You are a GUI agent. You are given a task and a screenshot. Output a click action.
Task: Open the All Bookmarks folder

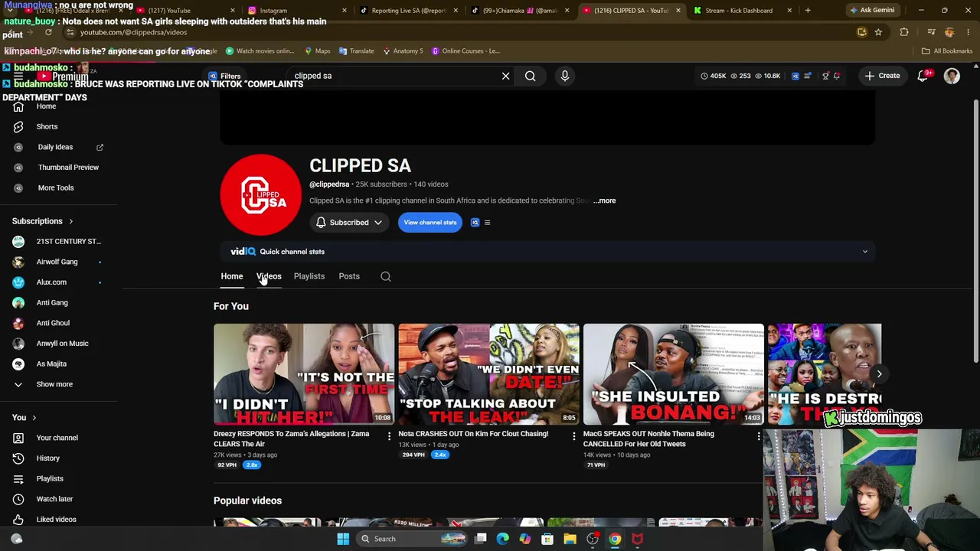(947, 51)
